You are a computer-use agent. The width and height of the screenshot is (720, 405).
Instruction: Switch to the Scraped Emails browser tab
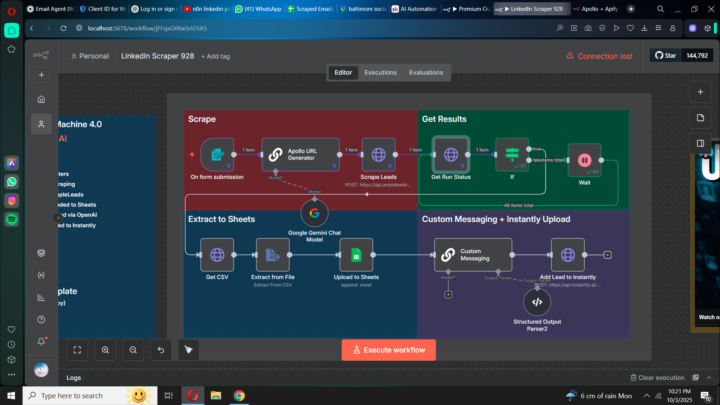coord(310,9)
